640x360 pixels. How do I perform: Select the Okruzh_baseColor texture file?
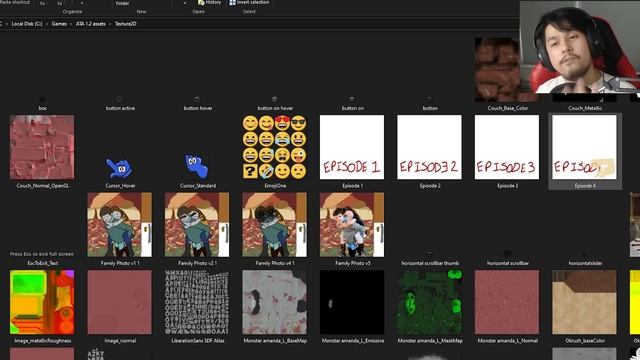point(584,302)
